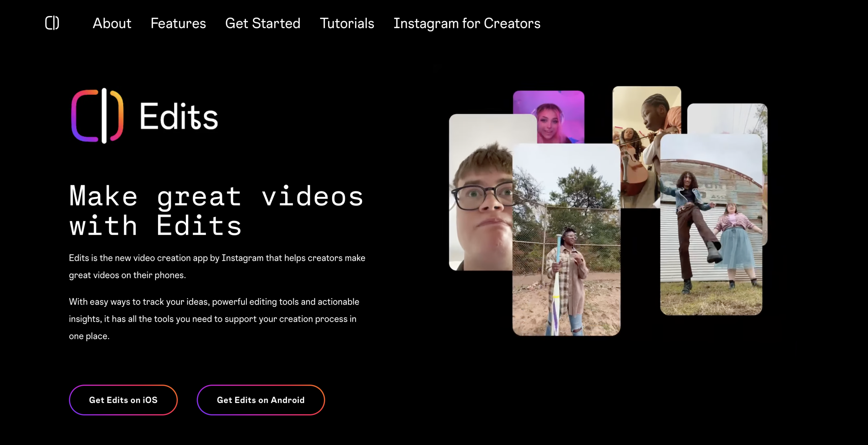Click the small Edits logo in navbar

(x=52, y=23)
